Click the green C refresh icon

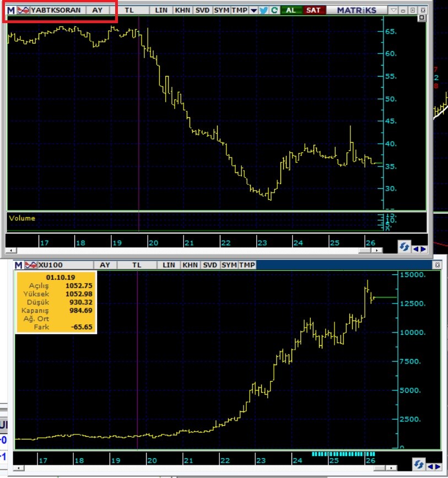[x=274, y=10]
